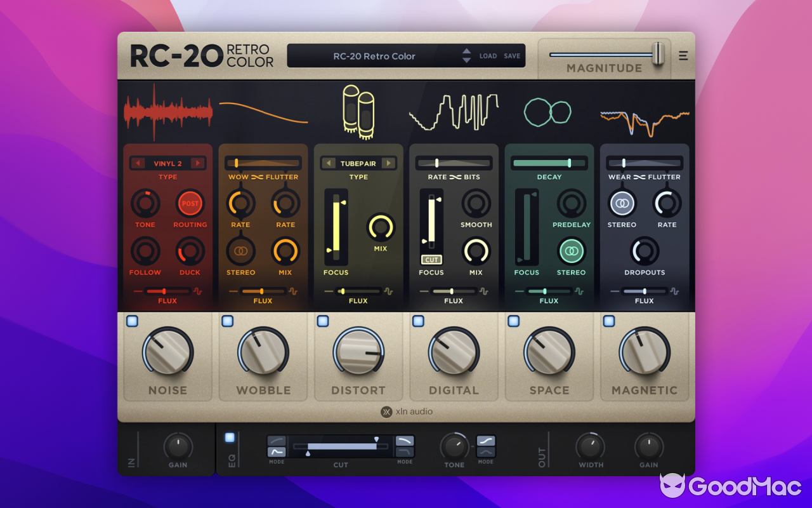Click the LOAD button in the preset bar
812x508 pixels.
point(488,56)
